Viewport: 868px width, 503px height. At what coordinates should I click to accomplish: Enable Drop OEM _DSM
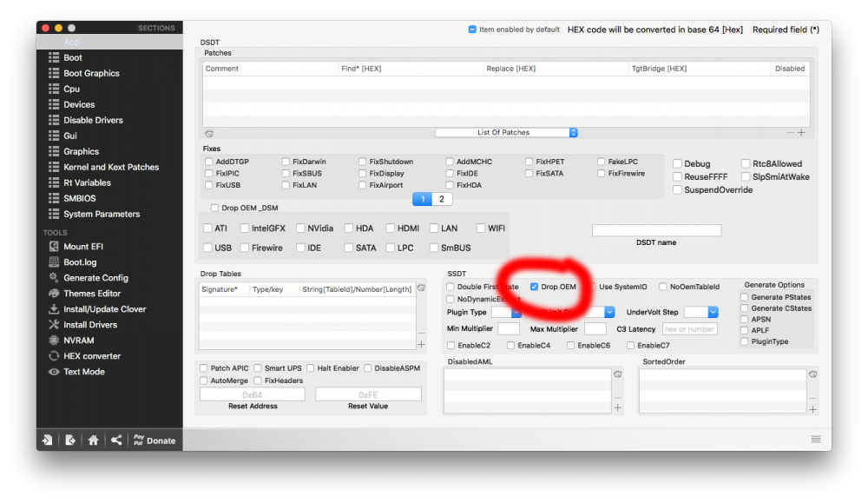click(214, 208)
